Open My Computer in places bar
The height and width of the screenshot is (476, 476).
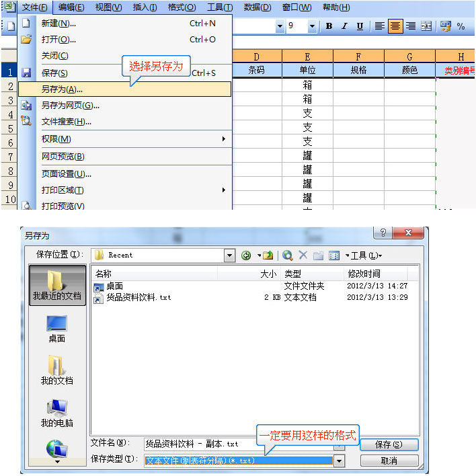[56, 413]
